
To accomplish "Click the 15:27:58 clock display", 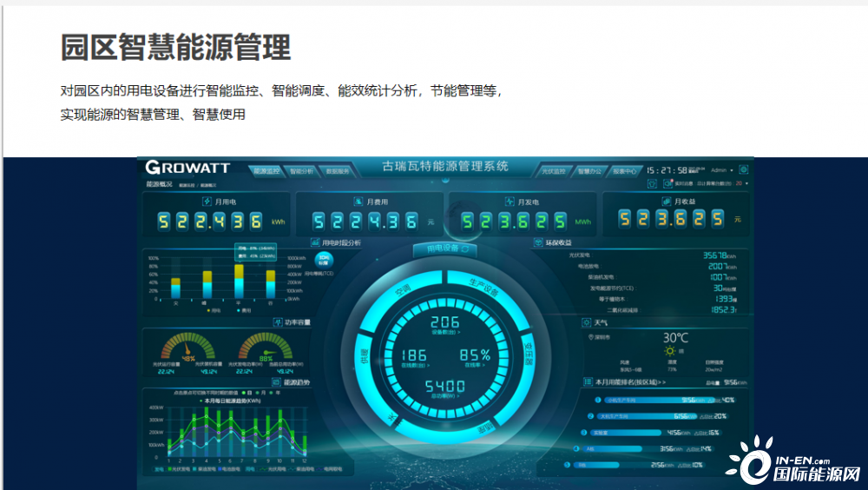I will coord(667,170).
